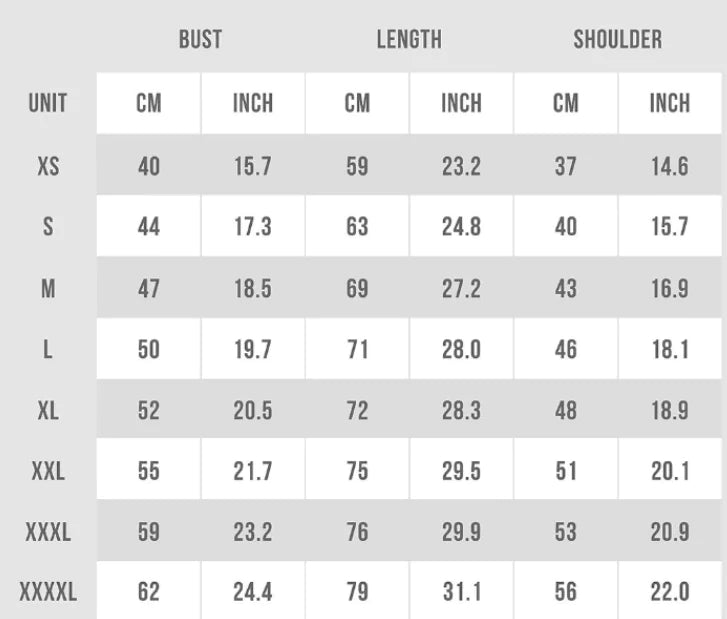Screen dimensions: 727x619
Task: Click the XXXXL size row label
Action: click(x=48, y=592)
